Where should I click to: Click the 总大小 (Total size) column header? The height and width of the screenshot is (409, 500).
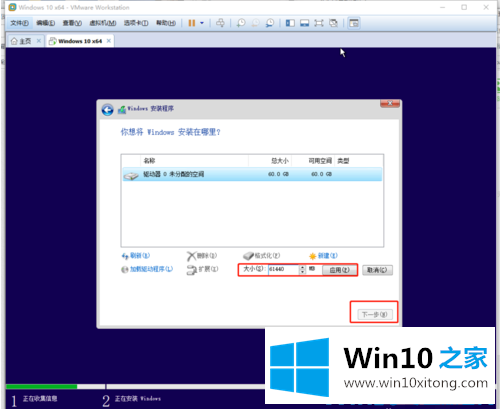[270, 161]
